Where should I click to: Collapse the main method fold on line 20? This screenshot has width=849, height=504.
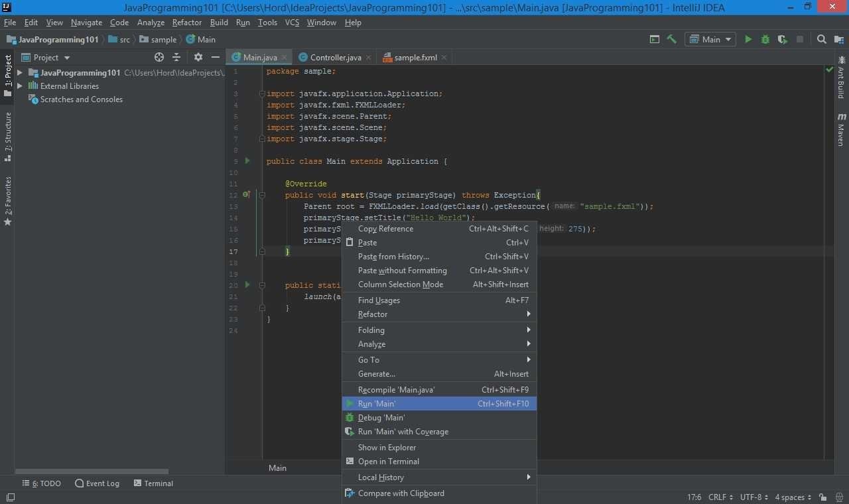(x=262, y=286)
